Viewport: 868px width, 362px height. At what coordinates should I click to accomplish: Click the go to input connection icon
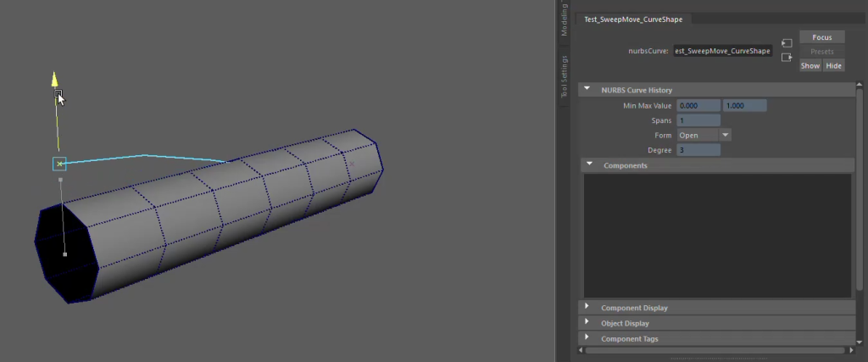(x=786, y=42)
